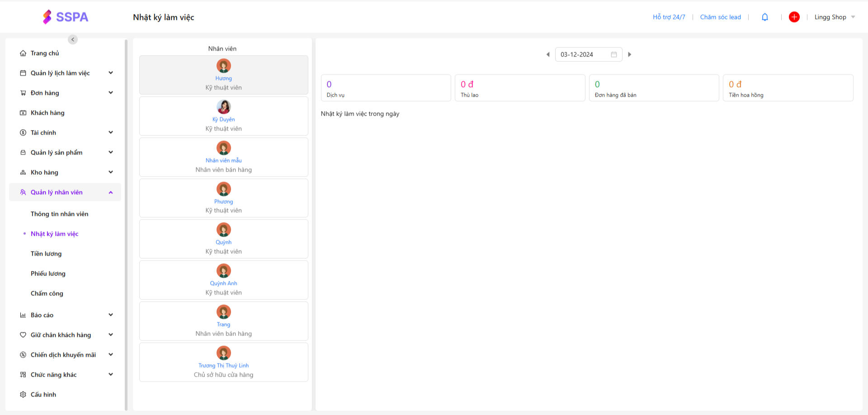Image resolution: width=868 pixels, height=415 pixels.
Task: Click the Trang chủ home icon
Action: pos(23,53)
